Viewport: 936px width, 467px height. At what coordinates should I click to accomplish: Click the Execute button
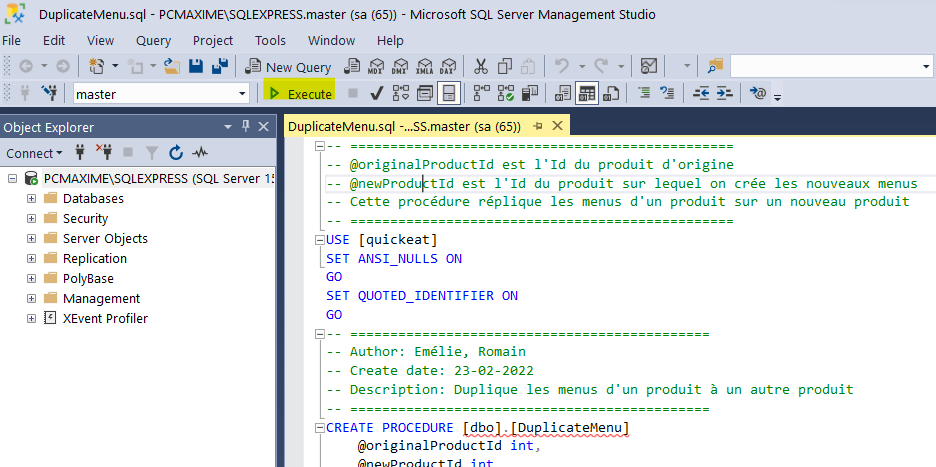click(300, 94)
